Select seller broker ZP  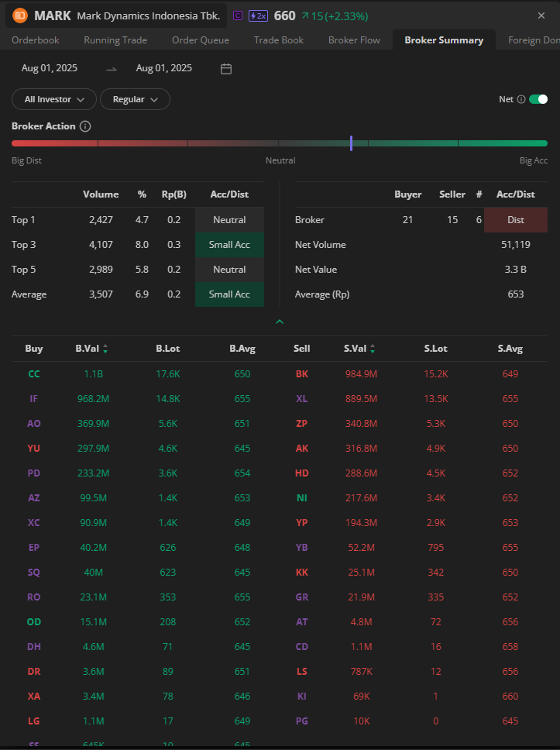click(302, 424)
